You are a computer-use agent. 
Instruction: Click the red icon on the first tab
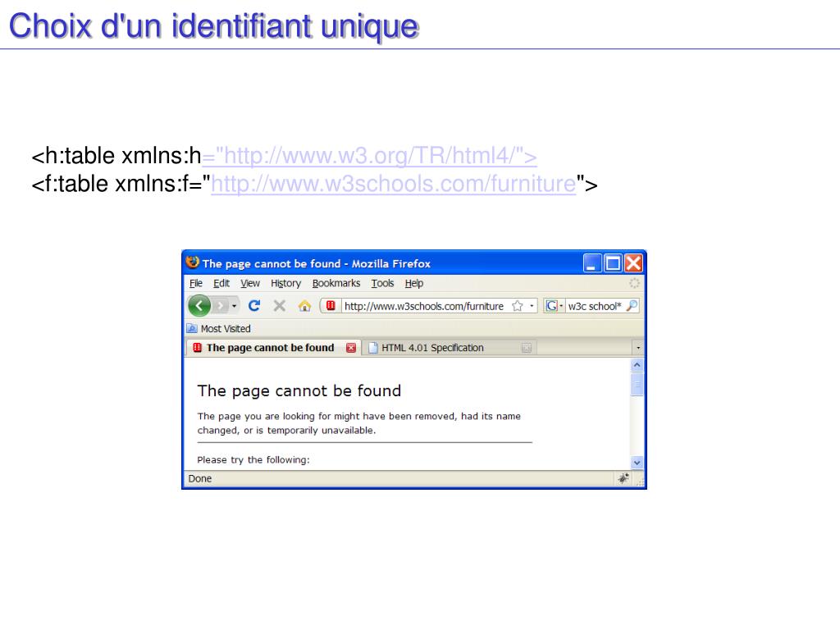(x=197, y=347)
